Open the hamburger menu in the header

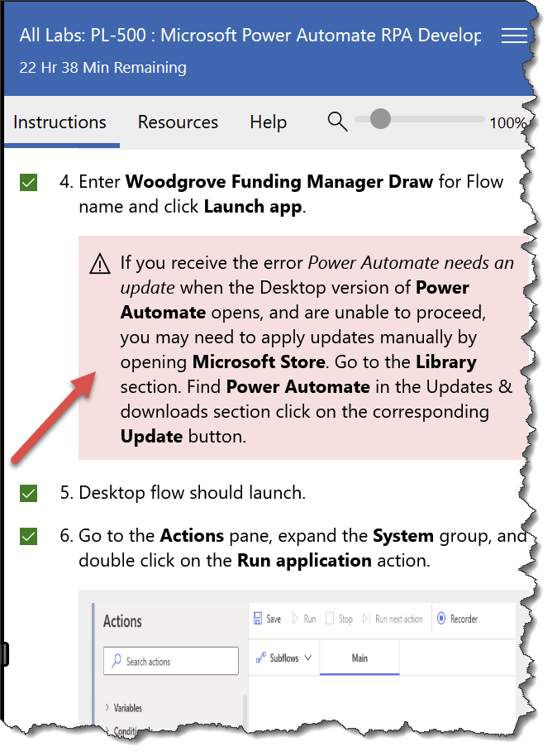(x=514, y=36)
